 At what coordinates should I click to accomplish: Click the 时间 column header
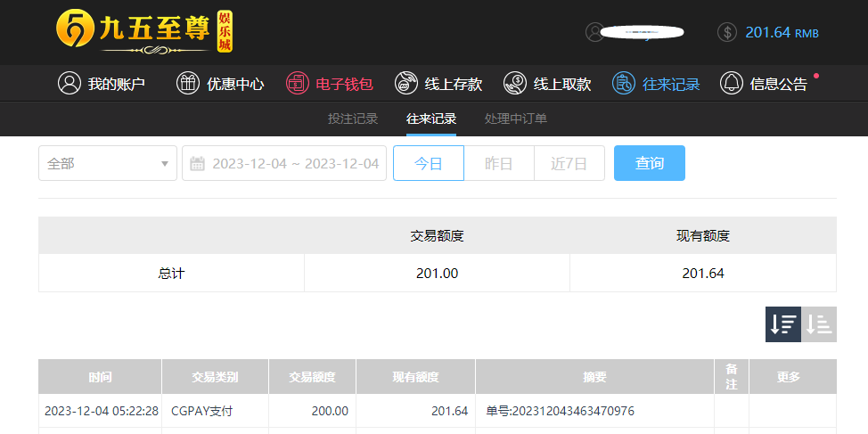(x=100, y=377)
